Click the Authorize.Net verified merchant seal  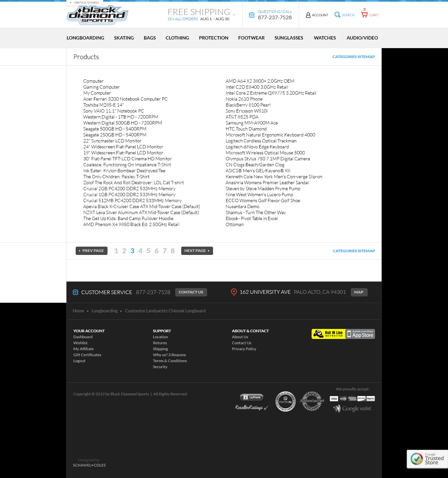(x=312, y=401)
